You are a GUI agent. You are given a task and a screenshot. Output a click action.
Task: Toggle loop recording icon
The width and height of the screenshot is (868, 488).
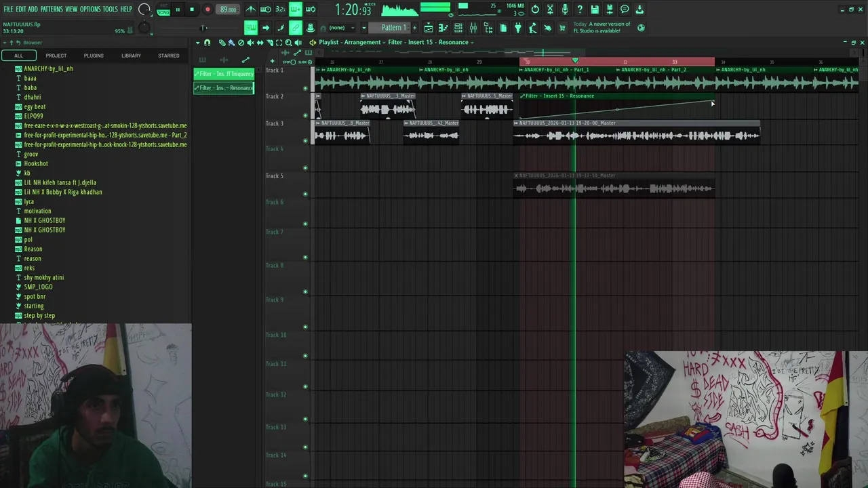311,9
